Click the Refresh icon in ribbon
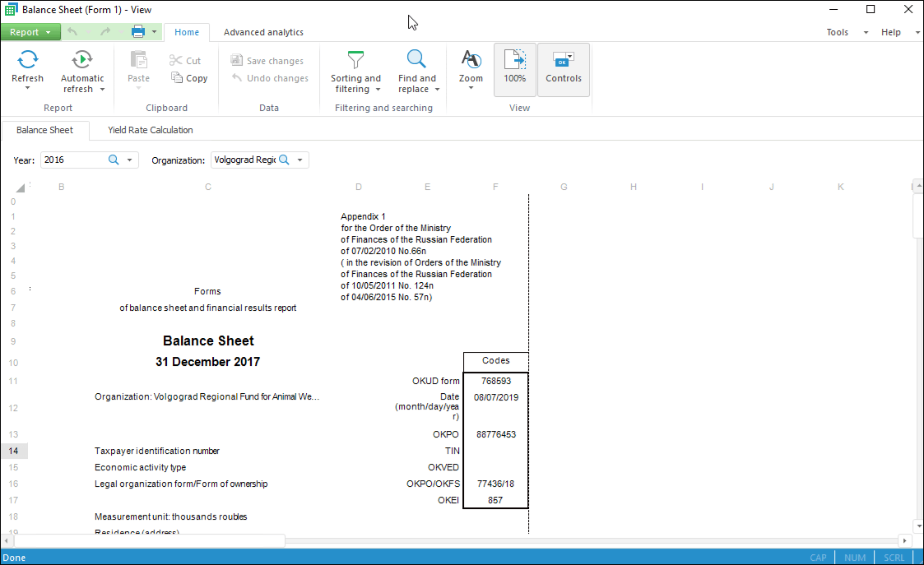 (x=28, y=60)
